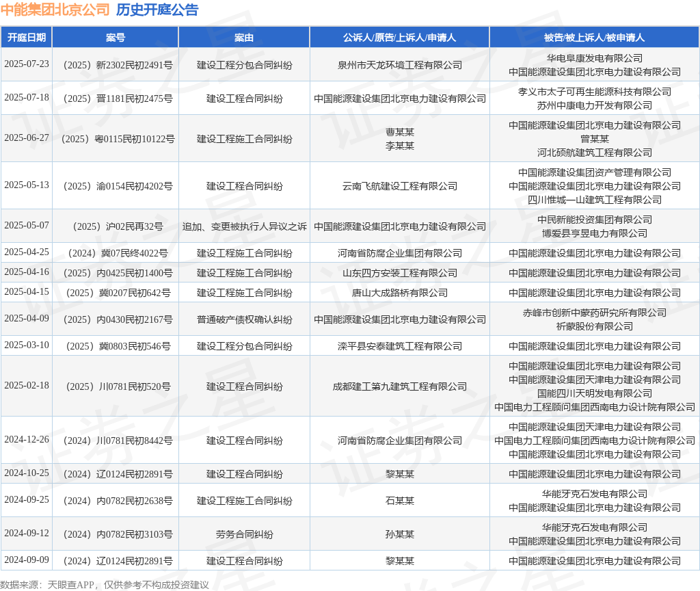Select date cell 2025-03-10
700x591 pixels.
[x=27, y=345]
